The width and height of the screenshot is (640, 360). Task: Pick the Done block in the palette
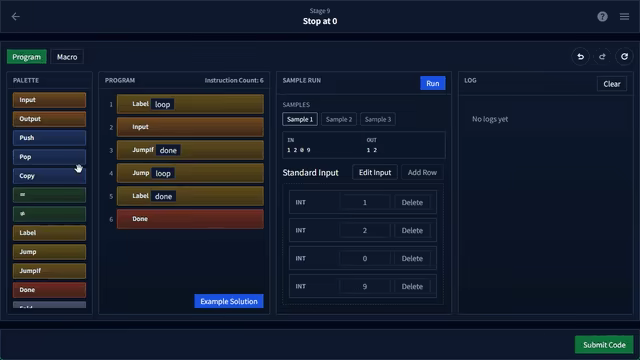click(49, 290)
